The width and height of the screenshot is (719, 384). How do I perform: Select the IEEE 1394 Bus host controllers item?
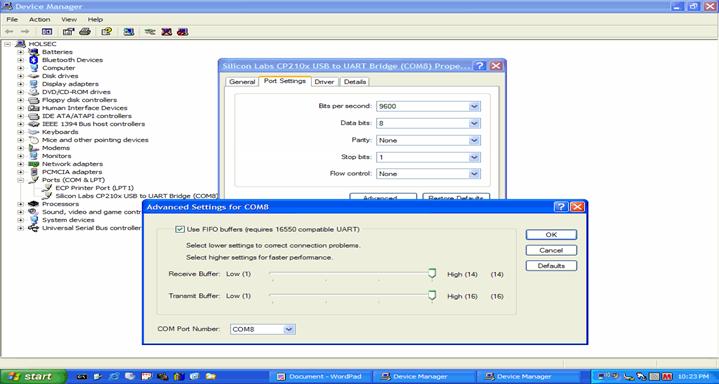click(x=93, y=124)
